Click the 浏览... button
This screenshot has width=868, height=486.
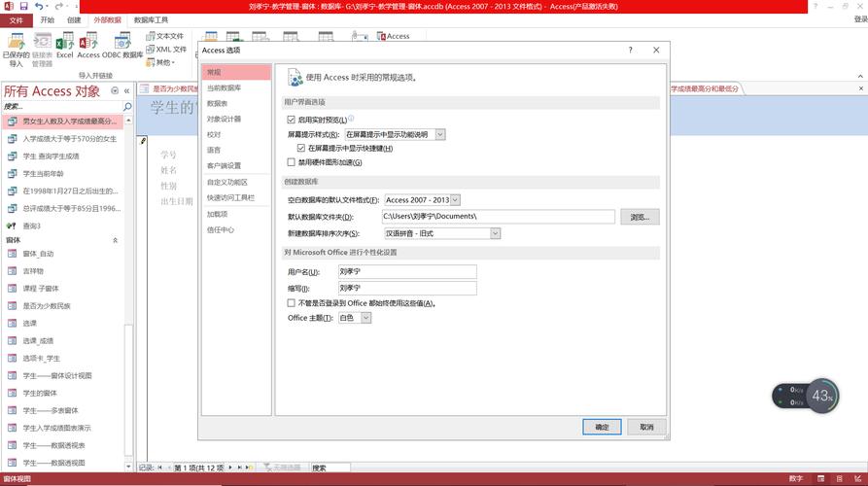640,217
